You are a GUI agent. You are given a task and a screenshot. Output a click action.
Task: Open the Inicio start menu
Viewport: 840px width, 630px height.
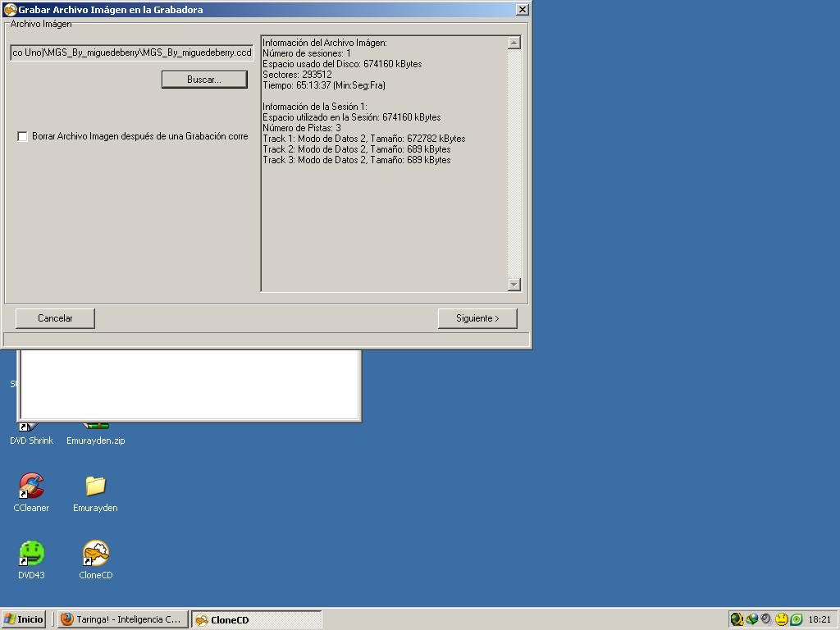24,619
